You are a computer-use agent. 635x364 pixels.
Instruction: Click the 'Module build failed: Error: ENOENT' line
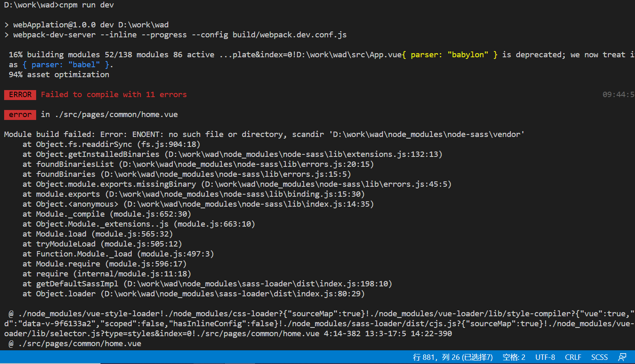264,134
